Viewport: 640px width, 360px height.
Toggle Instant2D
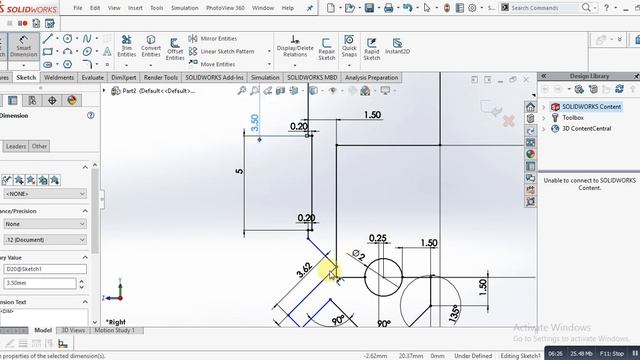click(x=397, y=46)
